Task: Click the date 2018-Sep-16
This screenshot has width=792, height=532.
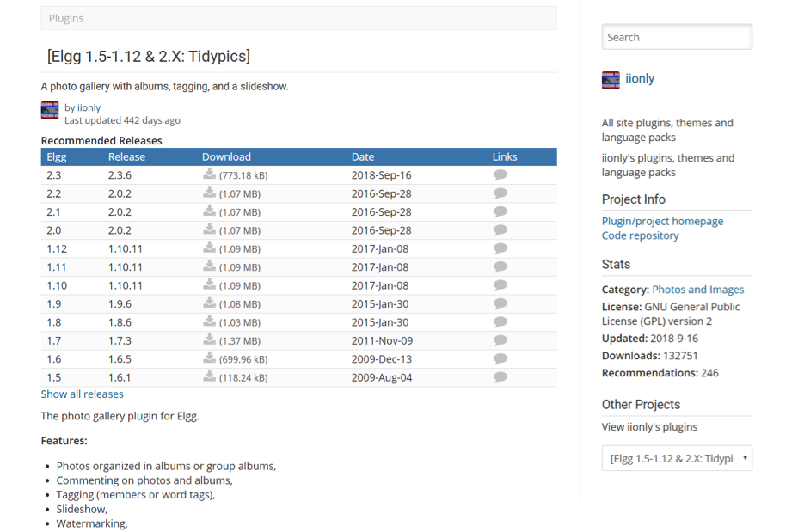Action: [381, 175]
